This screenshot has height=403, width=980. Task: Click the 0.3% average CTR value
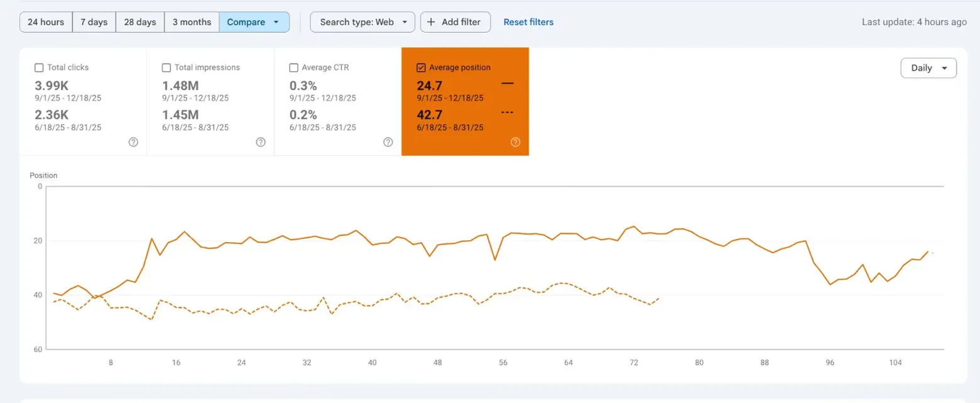[x=303, y=86]
